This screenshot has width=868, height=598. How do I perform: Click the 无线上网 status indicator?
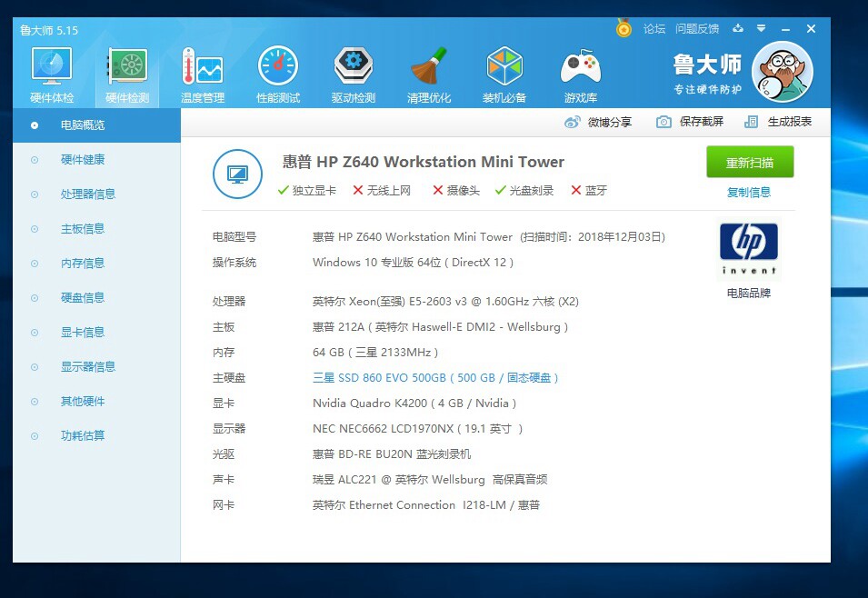(382, 191)
